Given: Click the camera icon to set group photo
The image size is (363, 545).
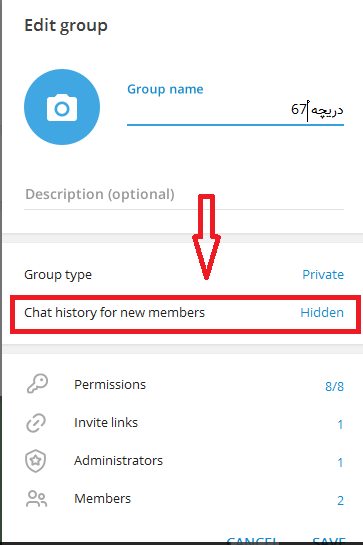Looking at the screenshot, I should [62, 107].
